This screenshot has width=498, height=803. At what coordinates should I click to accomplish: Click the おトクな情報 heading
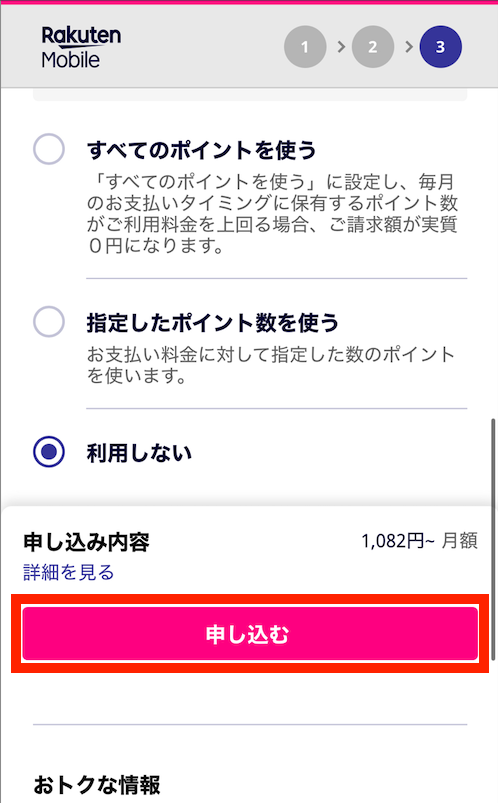[x=97, y=785]
